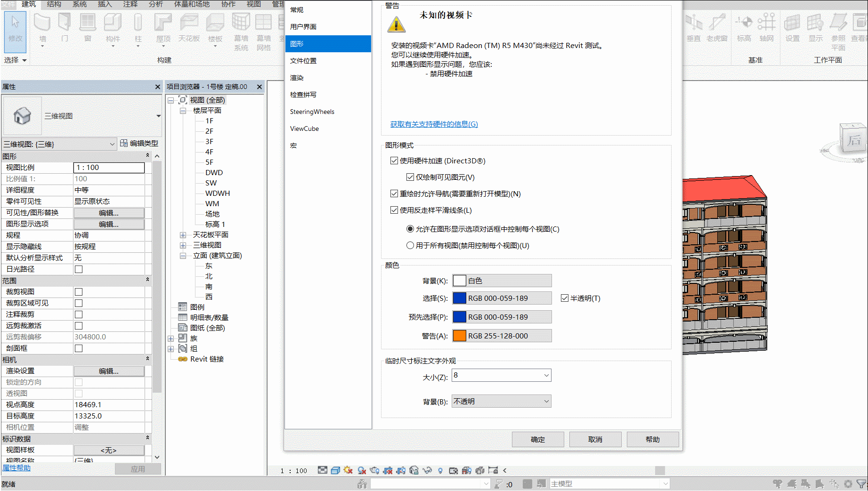Toggle crop view icon in view bar
The width and height of the screenshot is (868, 491).
pyautogui.click(x=388, y=470)
